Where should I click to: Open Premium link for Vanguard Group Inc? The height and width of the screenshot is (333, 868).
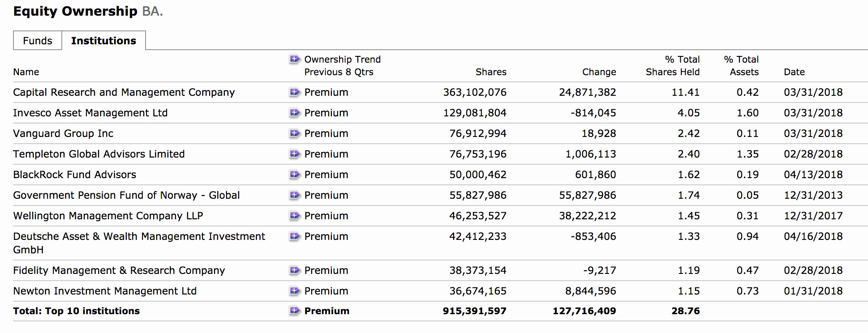pos(326,133)
